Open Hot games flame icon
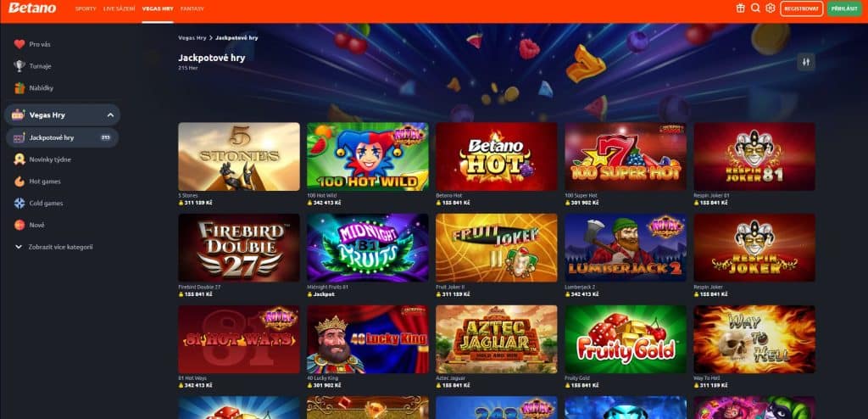 (19, 182)
